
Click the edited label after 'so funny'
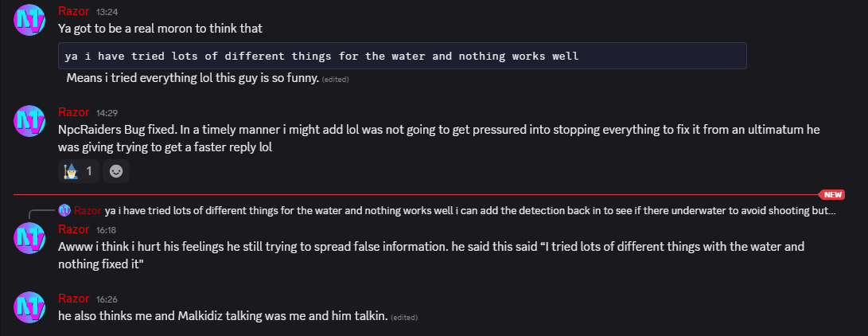point(336,79)
